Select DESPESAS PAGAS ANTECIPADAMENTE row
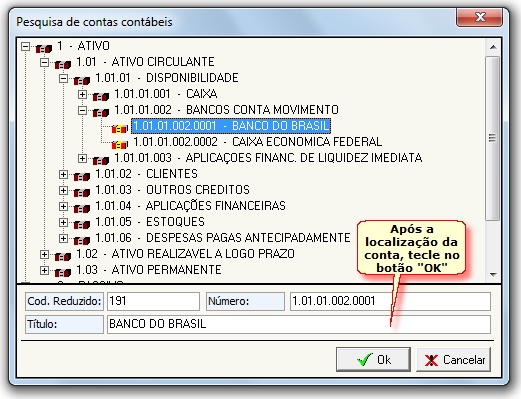 (x=223, y=238)
